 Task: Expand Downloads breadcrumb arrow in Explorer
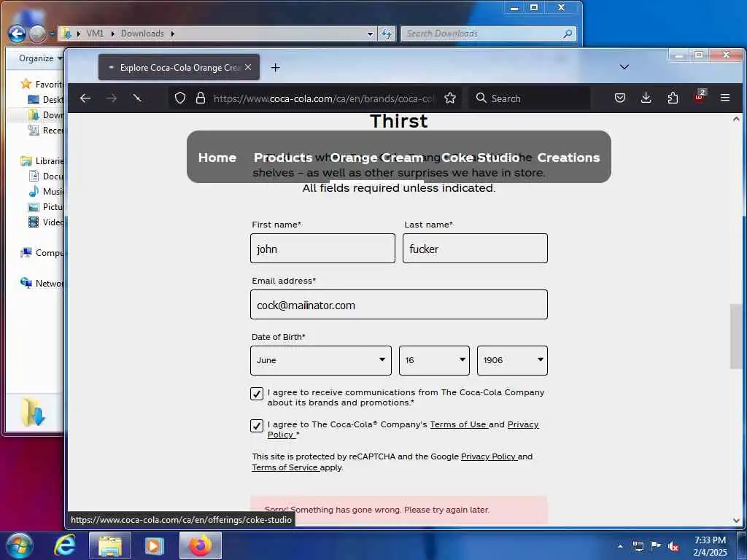tap(172, 34)
